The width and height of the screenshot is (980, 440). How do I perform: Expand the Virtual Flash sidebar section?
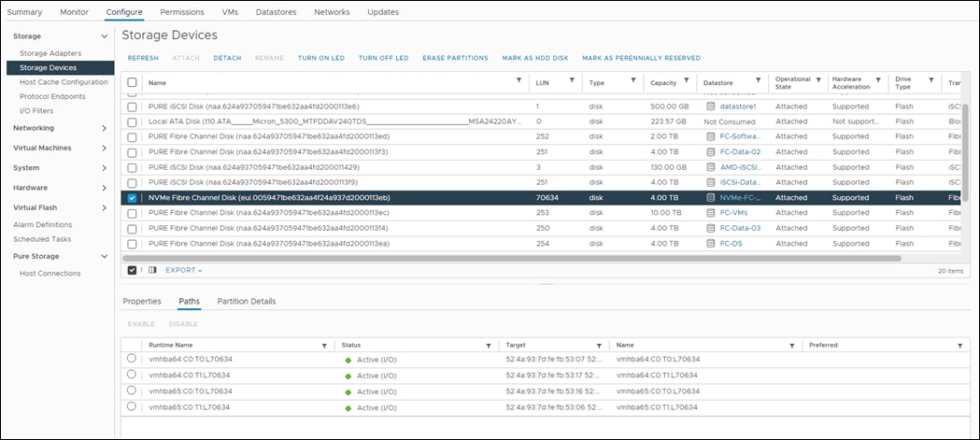click(105, 207)
